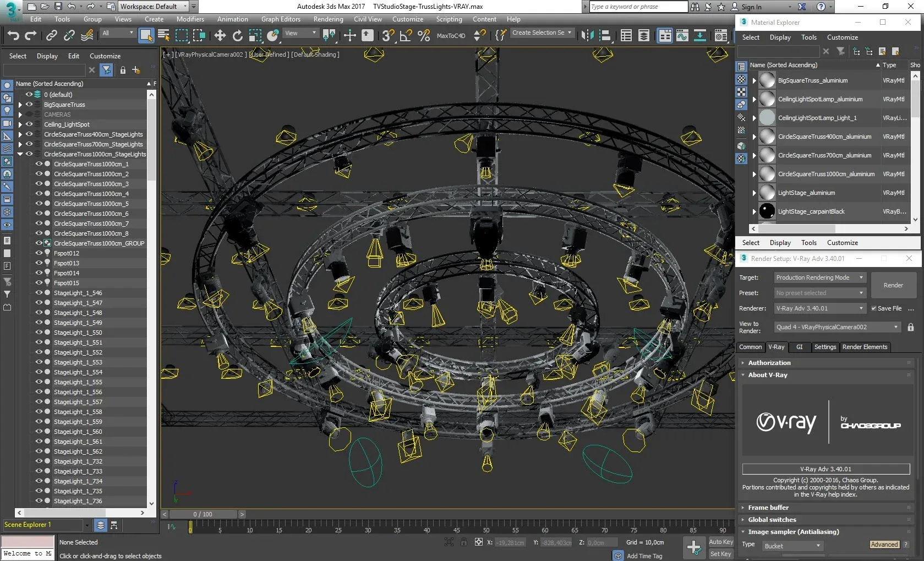Toggle the Window/Crossing selection icon
Viewport: 924px width, 561px height.
[x=199, y=36]
